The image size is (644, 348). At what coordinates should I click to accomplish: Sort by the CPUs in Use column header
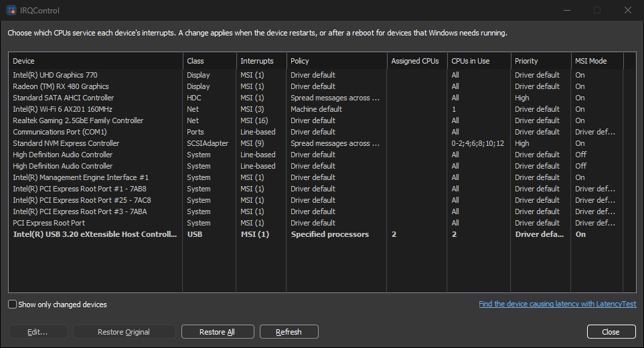point(479,61)
